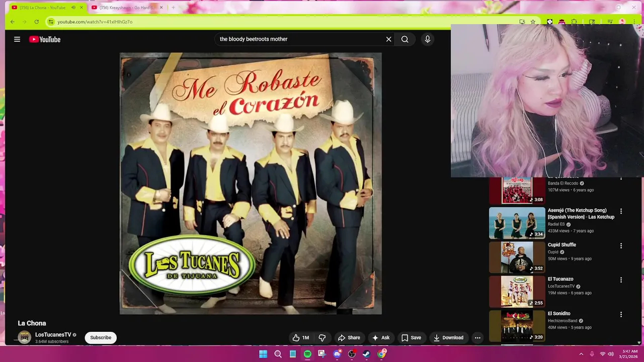Viewport: 644px width, 362px height.
Task: Open Chrome extensions puzzle icon
Action: point(574,22)
